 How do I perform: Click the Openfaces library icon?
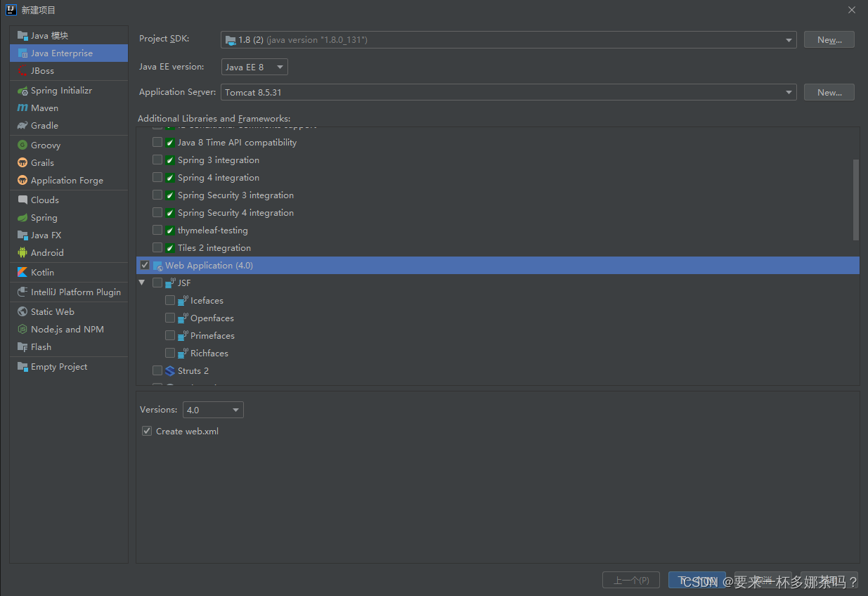183,318
